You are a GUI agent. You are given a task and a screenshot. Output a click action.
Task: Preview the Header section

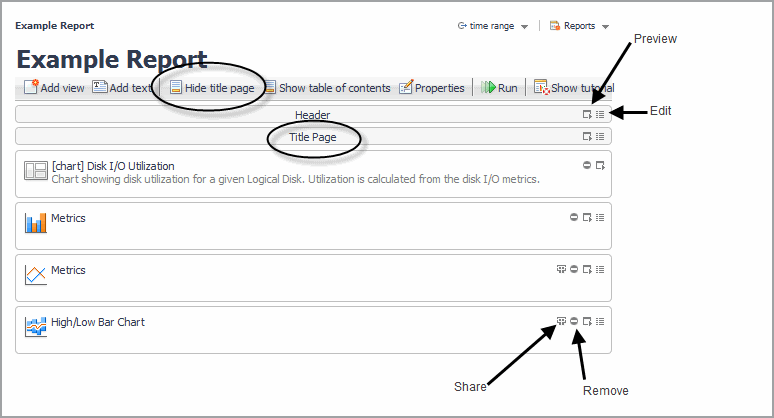tap(587, 115)
